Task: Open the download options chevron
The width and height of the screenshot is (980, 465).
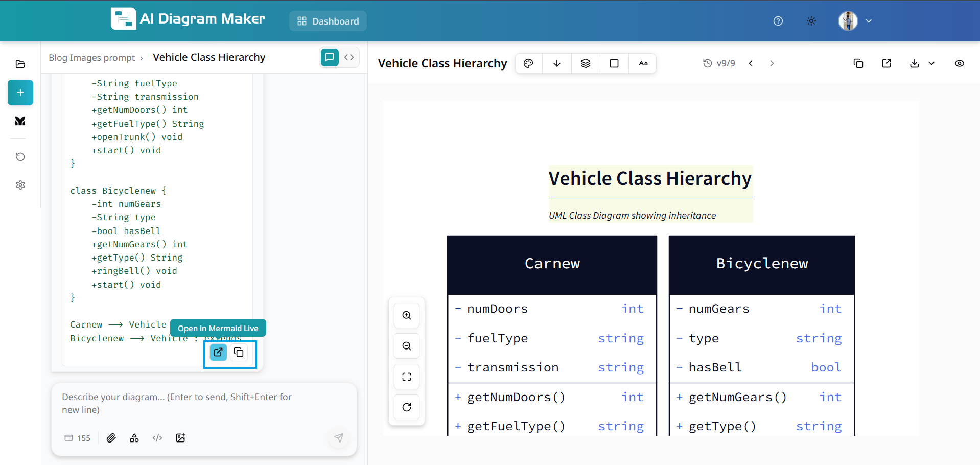Action: click(x=932, y=63)
